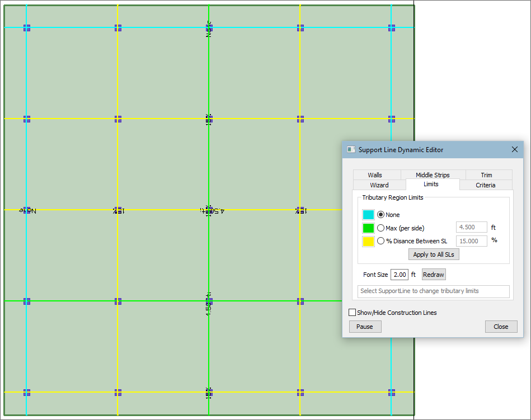The image size is (531, 420).
Task: Toggle Show/Hide Construction Lines checkbox
Action: click(x=353, y=313)
